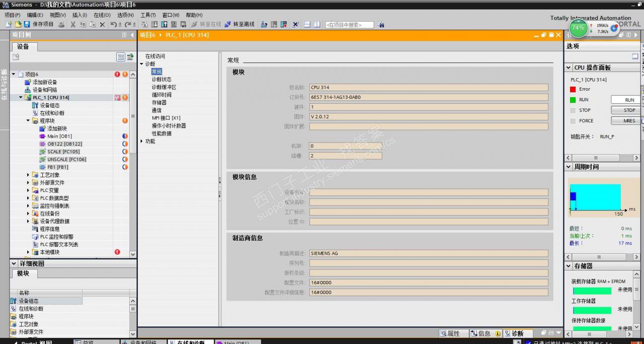Click the cut scissors toolbar icon
This screenshot has height=344, width=644.
coord(73,24)
